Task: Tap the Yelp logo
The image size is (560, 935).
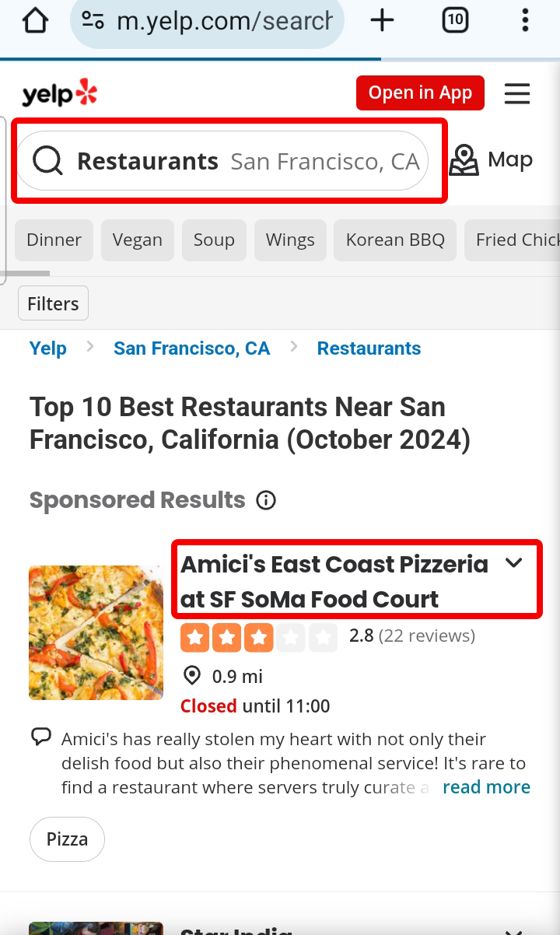Action: 60,94
